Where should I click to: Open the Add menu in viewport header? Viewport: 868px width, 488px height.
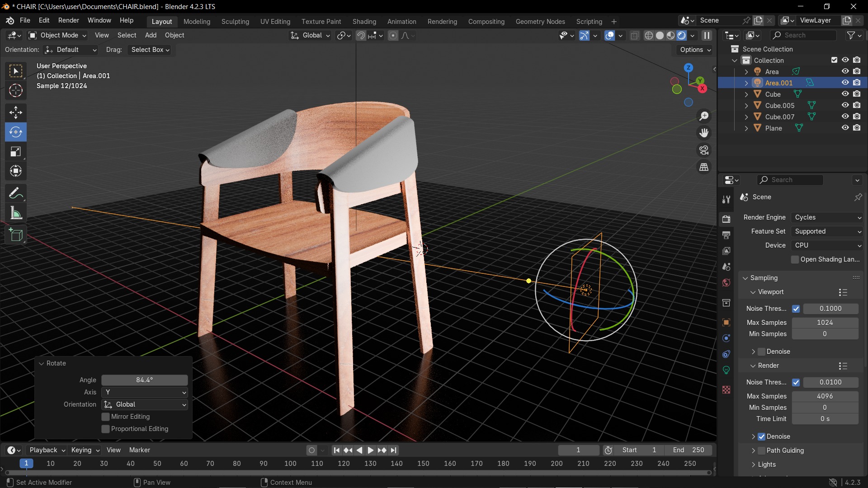click(151, 35)
